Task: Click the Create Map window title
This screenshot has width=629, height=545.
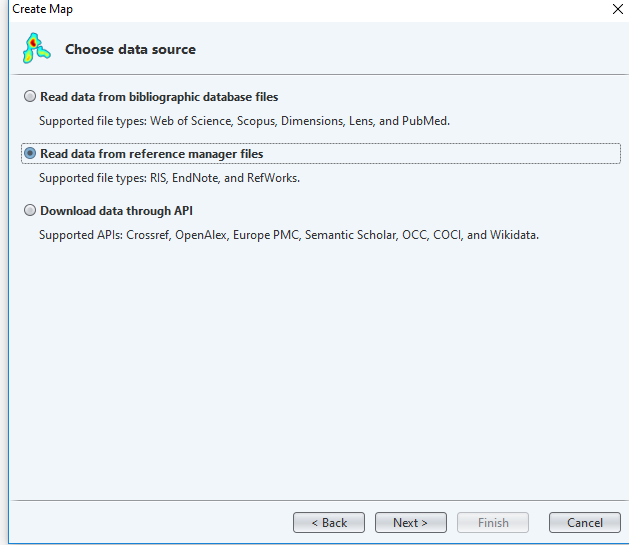Action: pyautogui.click(x=43, y=9)
